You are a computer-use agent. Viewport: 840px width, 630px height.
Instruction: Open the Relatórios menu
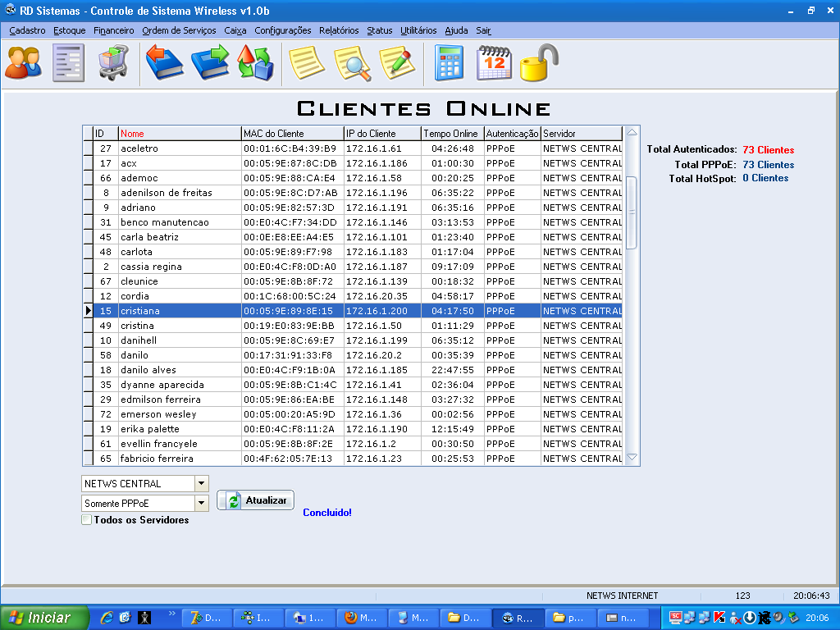click(339, 30)
